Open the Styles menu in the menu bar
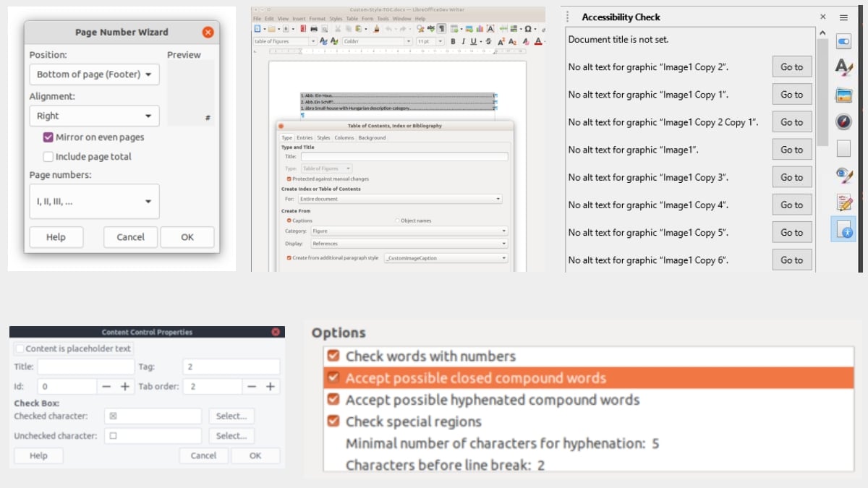This screenshot has width=868, height=488. tap(336, 18)
